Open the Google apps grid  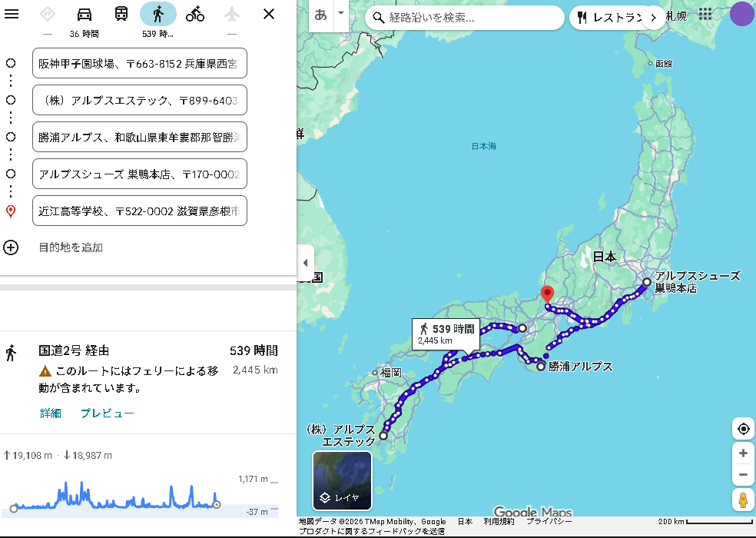tap(705, 15)
